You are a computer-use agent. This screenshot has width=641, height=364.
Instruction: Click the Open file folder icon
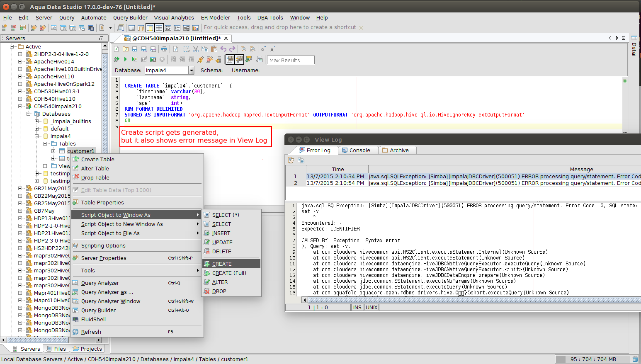tap(126, 49)
